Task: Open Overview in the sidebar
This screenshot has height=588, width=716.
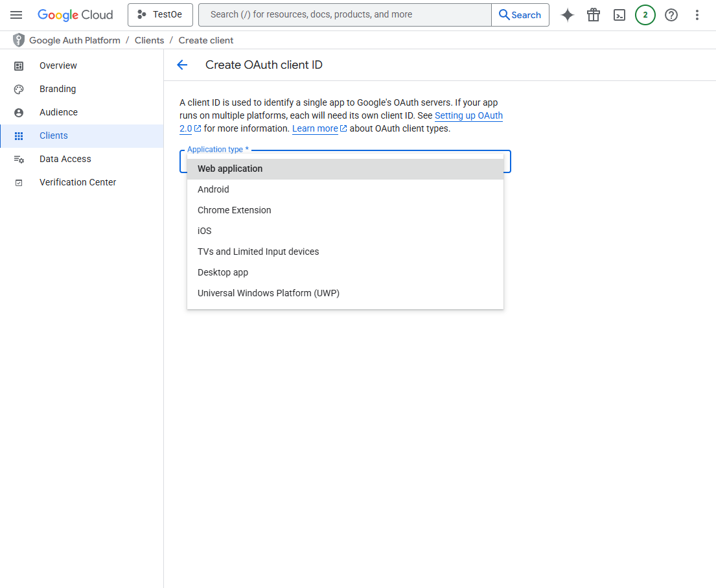Action: coord(82,65)
